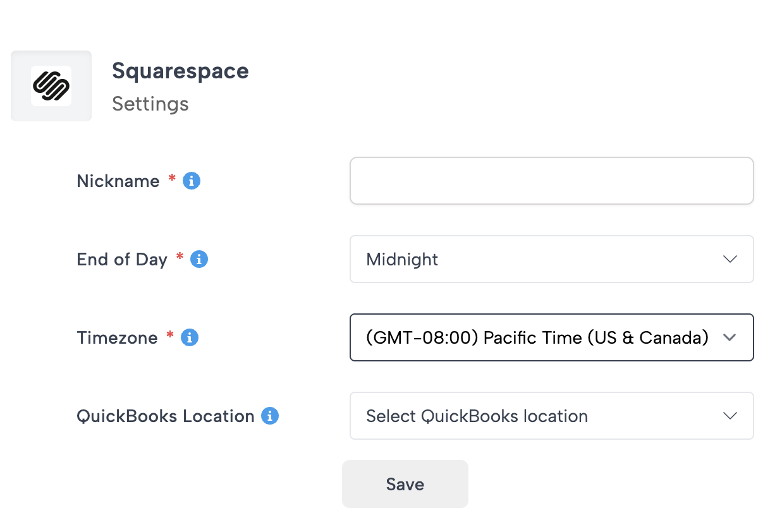Click the Nickname field label

click(x=118, y=181)
